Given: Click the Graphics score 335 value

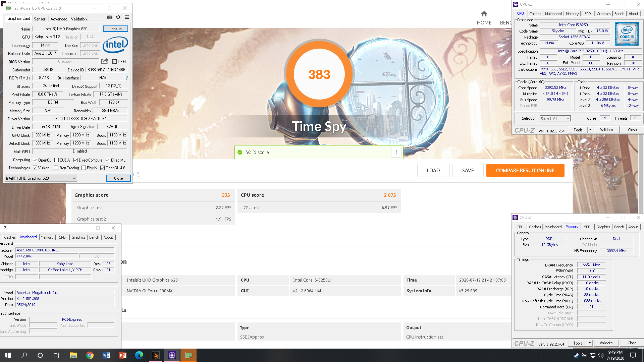Looking at the screenshot, I should coord(226,195).
